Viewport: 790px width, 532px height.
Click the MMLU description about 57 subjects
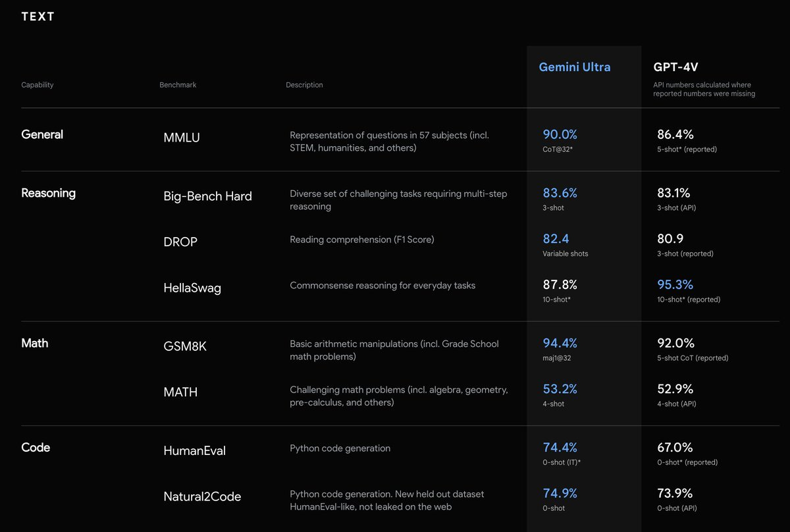390,142
